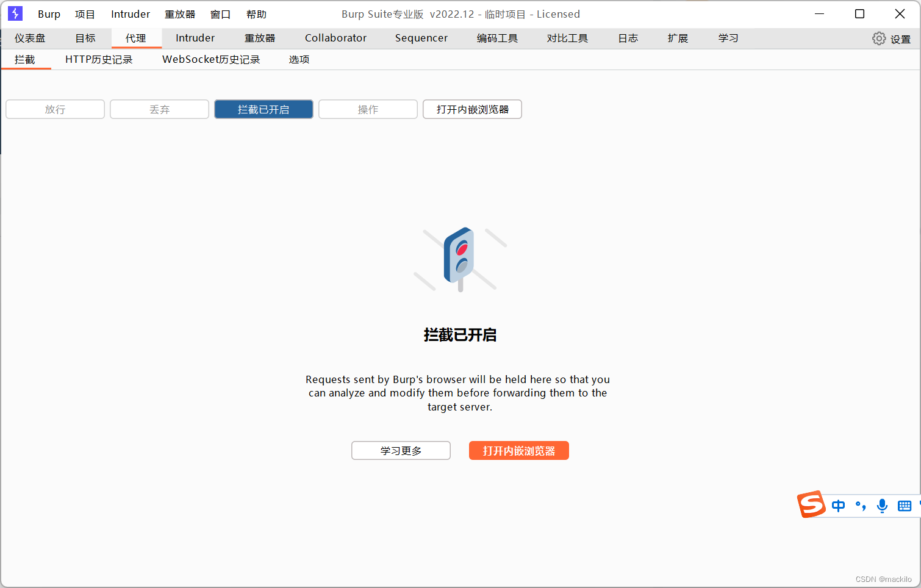Switch Chinese/English with the 中 toggle
This screenshot has height=588, width=921.
838,506
